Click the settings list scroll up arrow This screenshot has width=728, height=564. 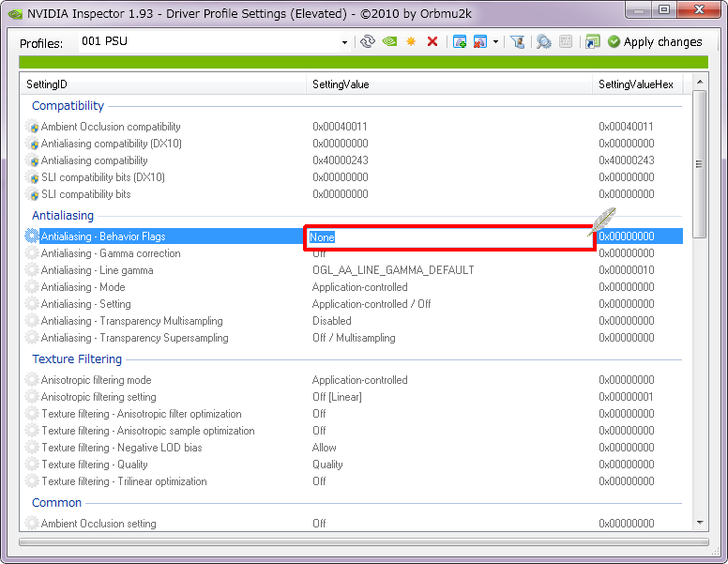point(700,82)
